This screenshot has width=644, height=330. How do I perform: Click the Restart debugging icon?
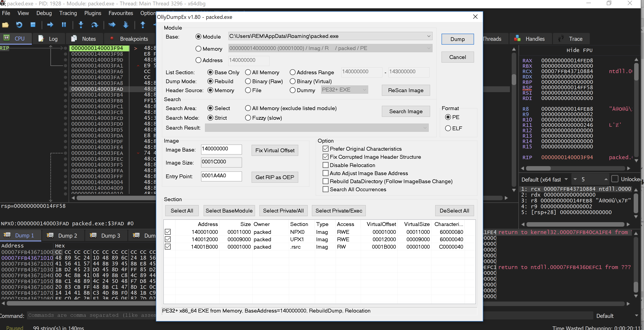(19, 25)
